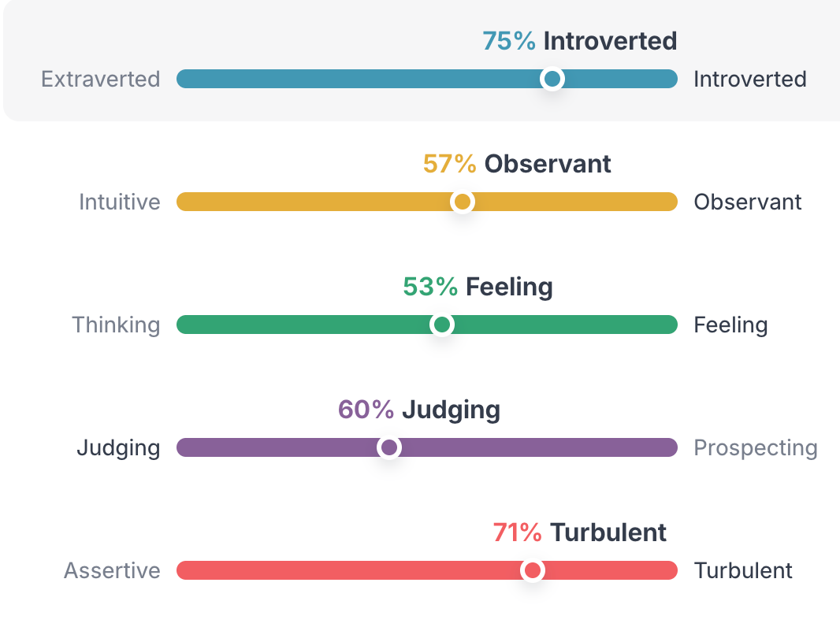The width and height of the screenshot is (840, 627).
Task: Click the red Turbulent slider handle
Action: coord(533,570)
